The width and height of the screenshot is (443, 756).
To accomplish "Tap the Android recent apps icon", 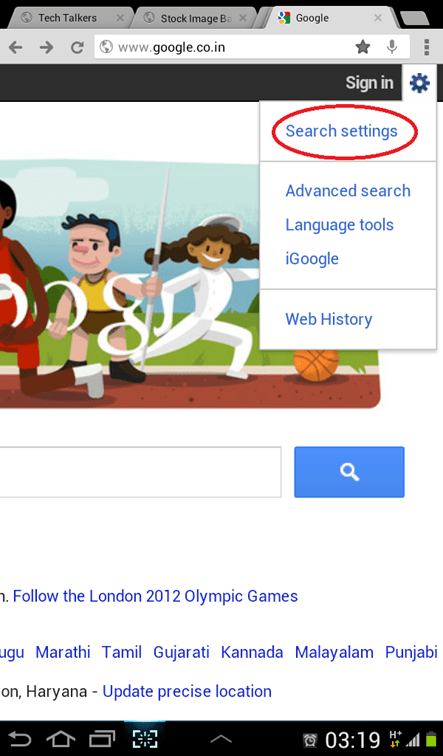I will tap(102, 739).
